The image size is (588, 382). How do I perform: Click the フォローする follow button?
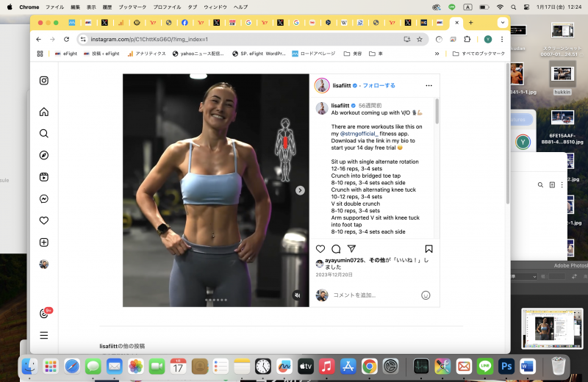click(380, 85)
